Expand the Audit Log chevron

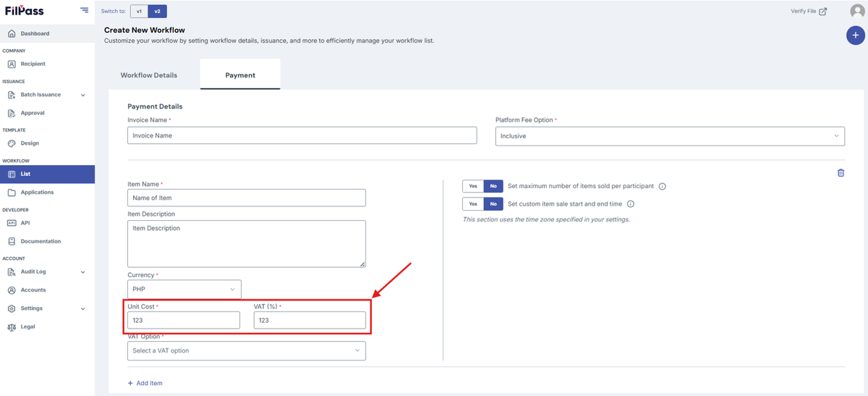[82, 272]
